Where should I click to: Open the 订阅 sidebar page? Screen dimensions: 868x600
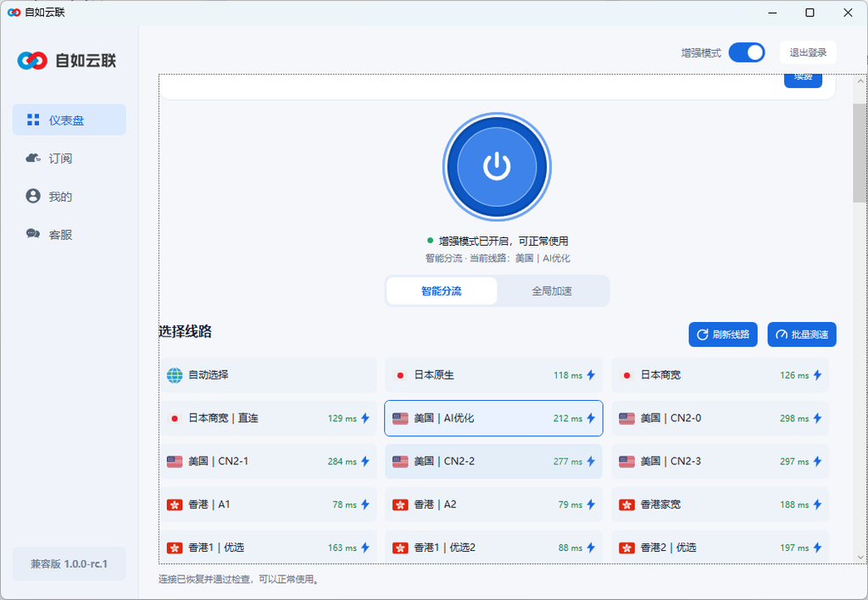70,158
